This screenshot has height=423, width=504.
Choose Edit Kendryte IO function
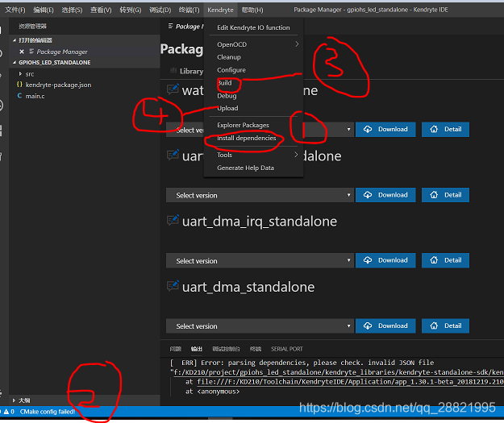click(x=253, y=27)
